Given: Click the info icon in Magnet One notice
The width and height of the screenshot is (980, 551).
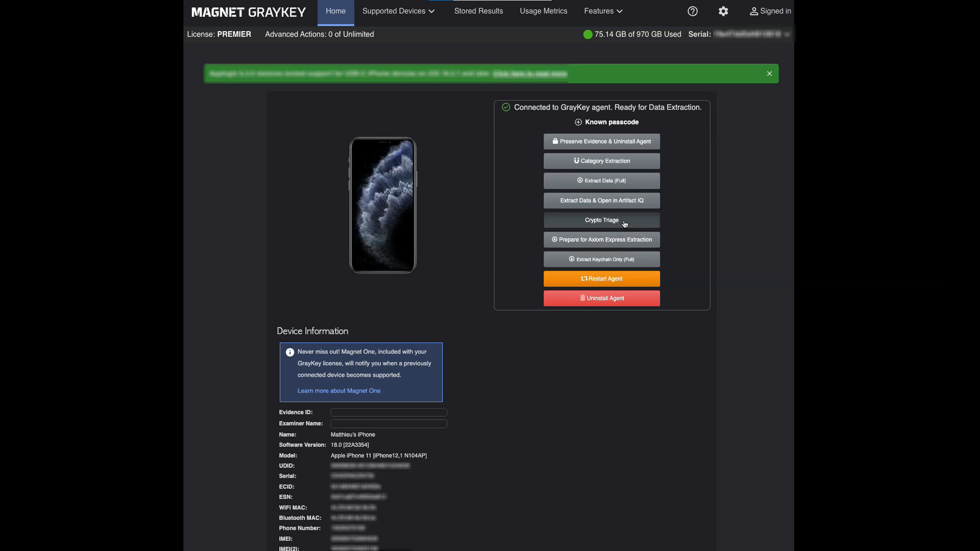Looking at the screenshot, I should point(290,352).
